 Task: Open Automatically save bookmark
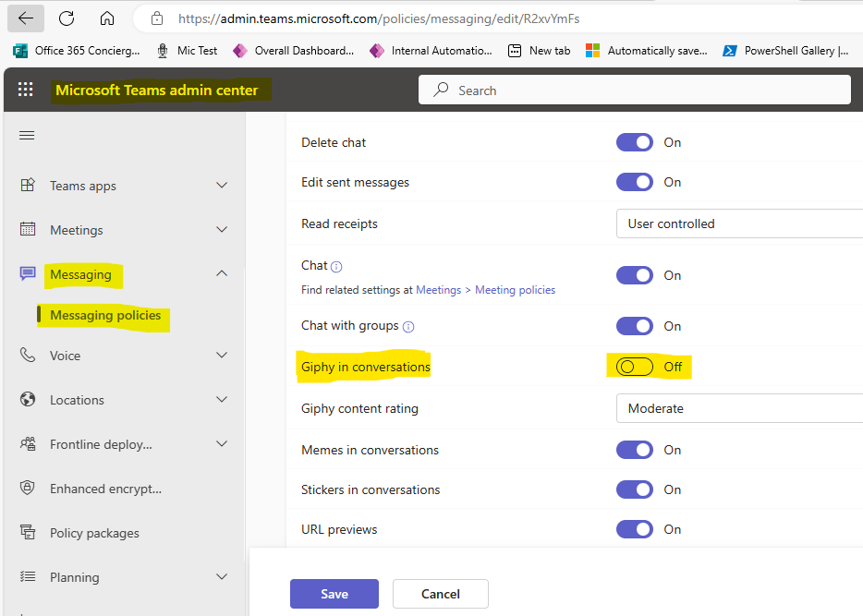pyautogui.click(x=647, y=51)
